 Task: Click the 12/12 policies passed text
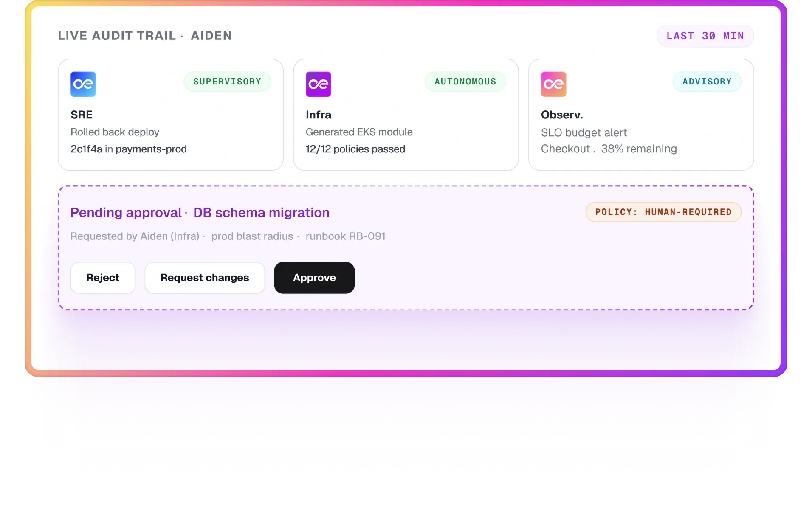[355, 149]
